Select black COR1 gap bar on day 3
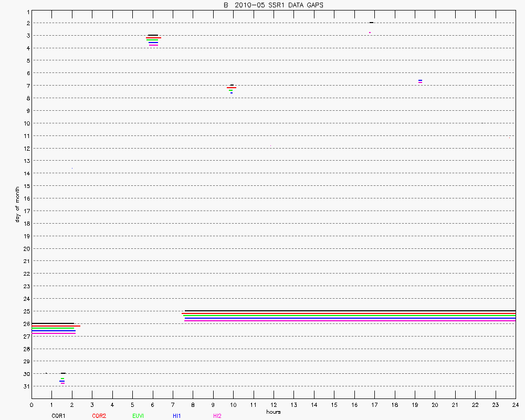525x420 pixels. (153, 35)
